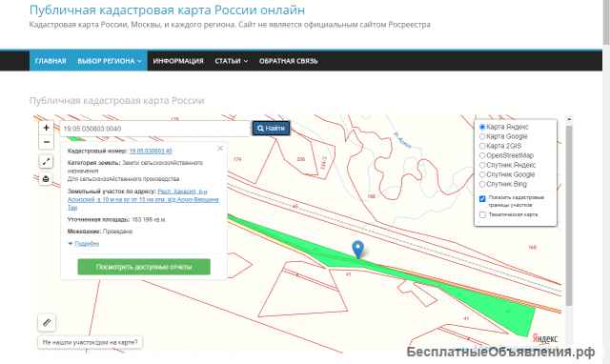This screenshot has width=610, height=364.
Task: Click green Посмотреть доступные отчеты button
Action: tap(144, 267)
